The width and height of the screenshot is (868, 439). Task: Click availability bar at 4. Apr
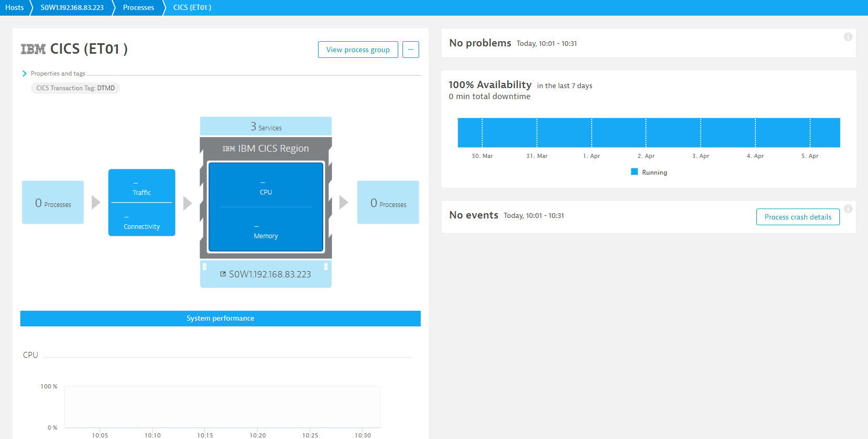[755, 132]
